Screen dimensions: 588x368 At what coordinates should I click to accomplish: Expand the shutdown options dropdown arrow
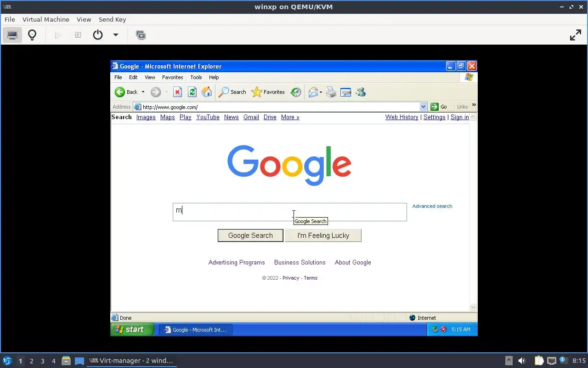116,35
